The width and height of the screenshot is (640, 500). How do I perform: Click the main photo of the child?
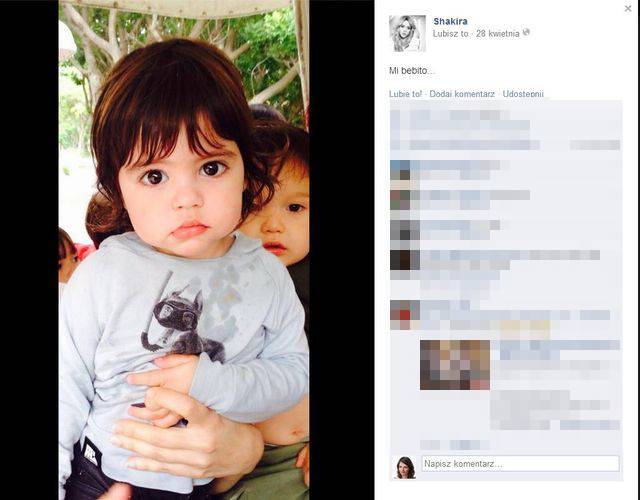click(x=184, y=250)
